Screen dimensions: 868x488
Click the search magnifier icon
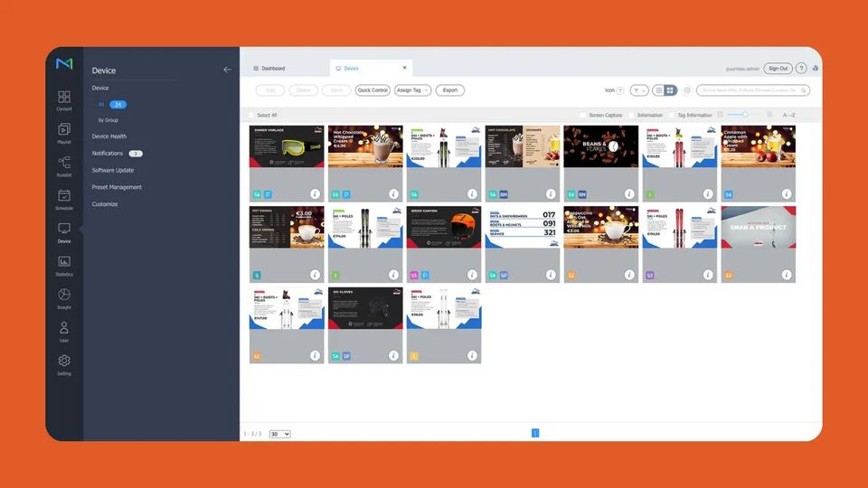click(x=804, y=90)
